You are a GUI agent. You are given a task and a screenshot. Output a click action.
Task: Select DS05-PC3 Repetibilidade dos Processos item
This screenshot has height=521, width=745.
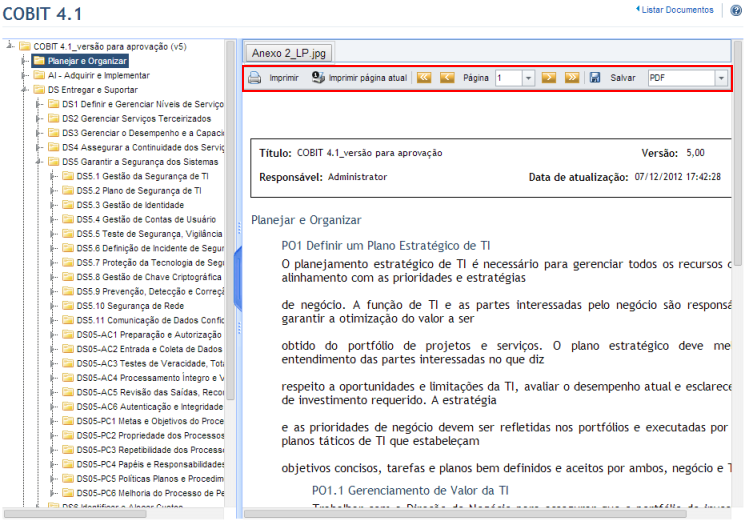tap(150, 450)
